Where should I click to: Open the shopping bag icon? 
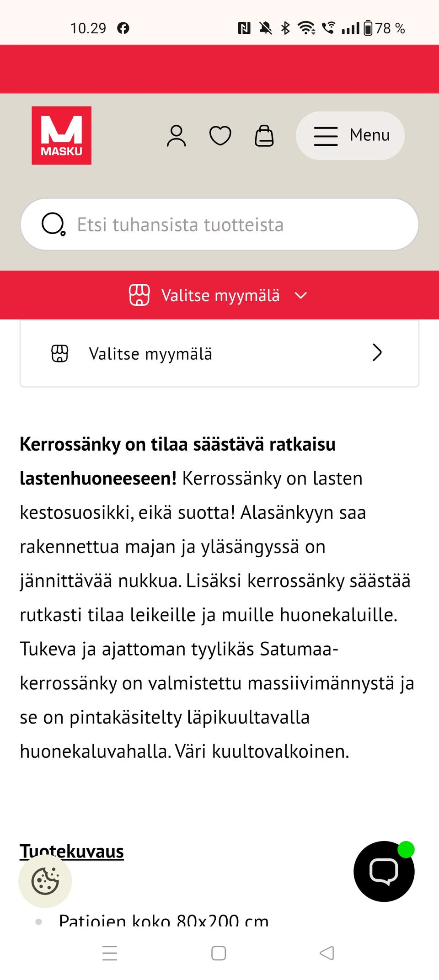pos(265,135)
